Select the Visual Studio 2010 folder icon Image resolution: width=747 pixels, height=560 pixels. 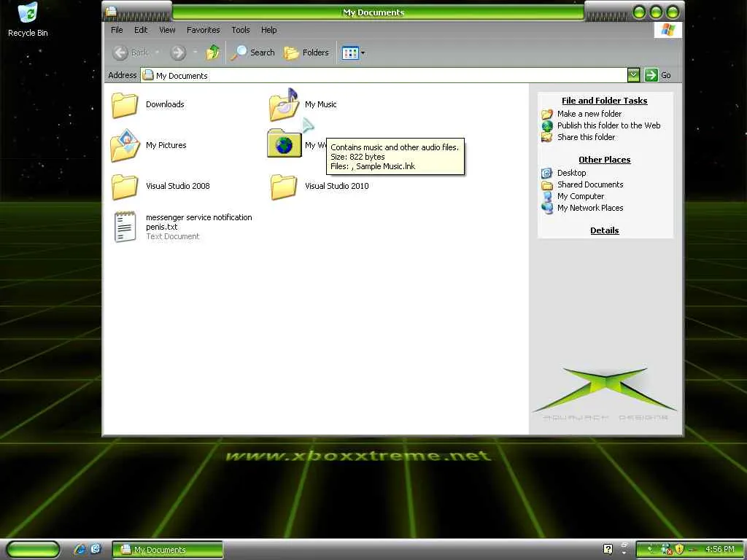pyautogui.click(x=284, y=186)
